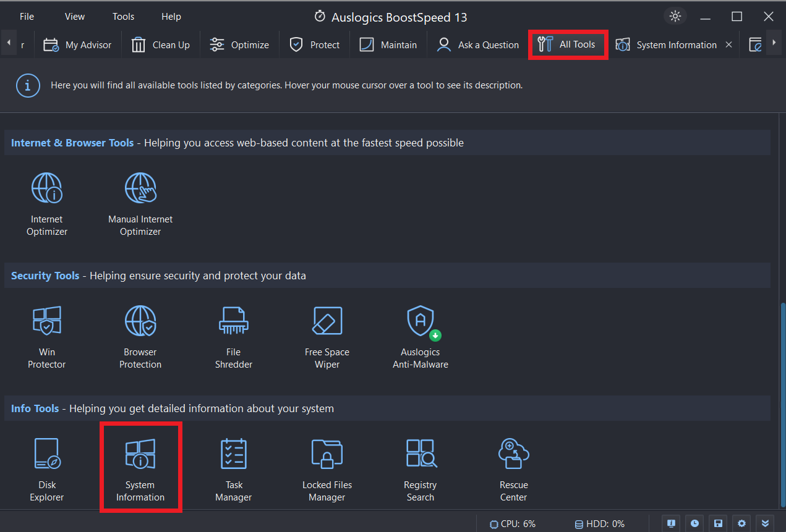This screenshot has width=786, height=532.
Task: Click the clock scheduler status bar icon
Action: [694, 523]
